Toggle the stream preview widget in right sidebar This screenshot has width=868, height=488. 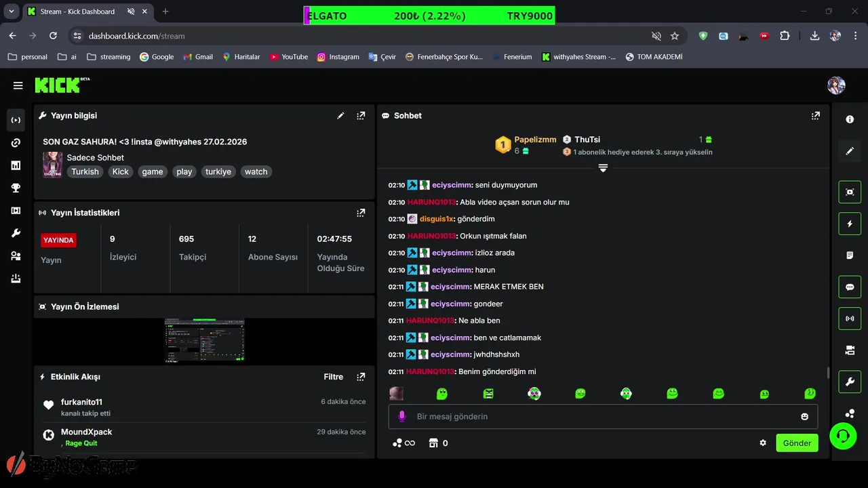[850, 192]
